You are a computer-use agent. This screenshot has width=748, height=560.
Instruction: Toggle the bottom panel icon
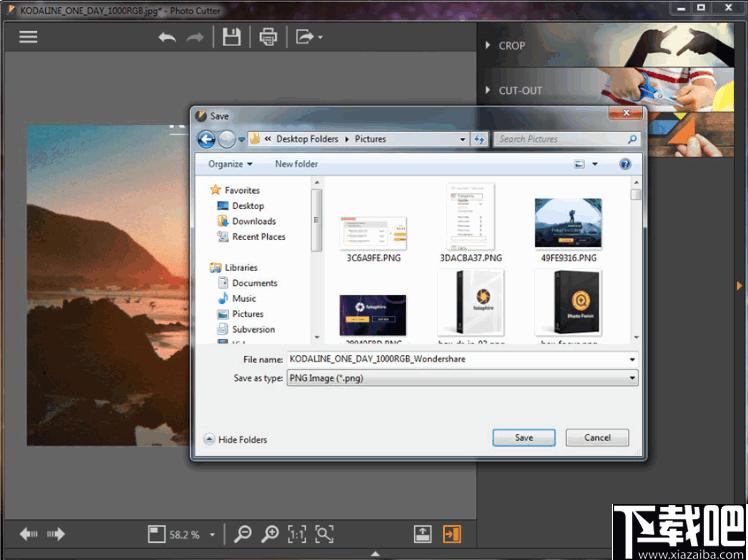click(x=423, y=534)
